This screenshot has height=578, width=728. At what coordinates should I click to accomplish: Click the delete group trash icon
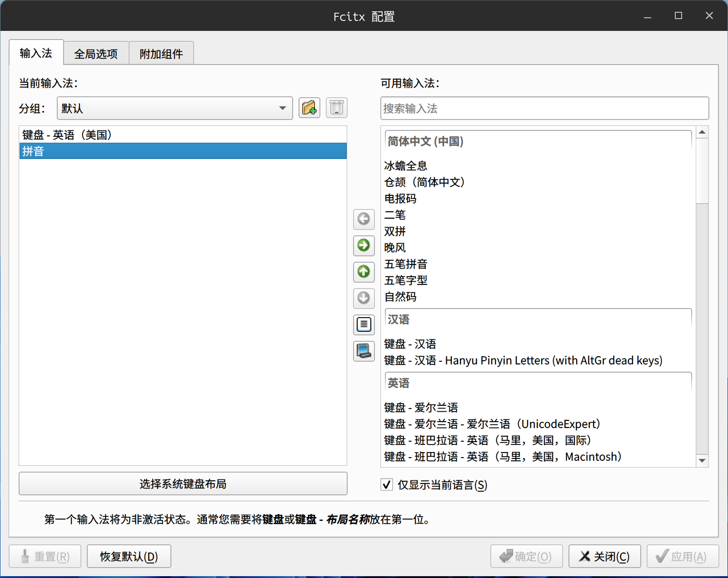coord(336,108)
